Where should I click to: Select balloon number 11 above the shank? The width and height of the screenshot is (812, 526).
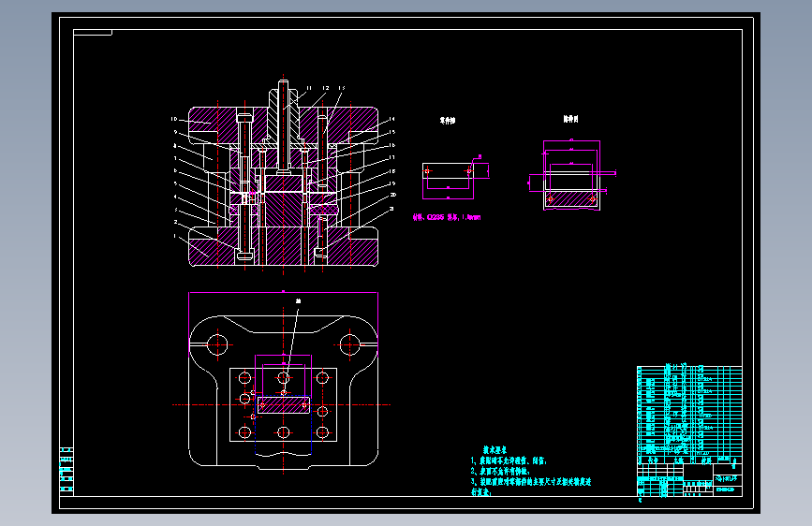pos(309,89)
